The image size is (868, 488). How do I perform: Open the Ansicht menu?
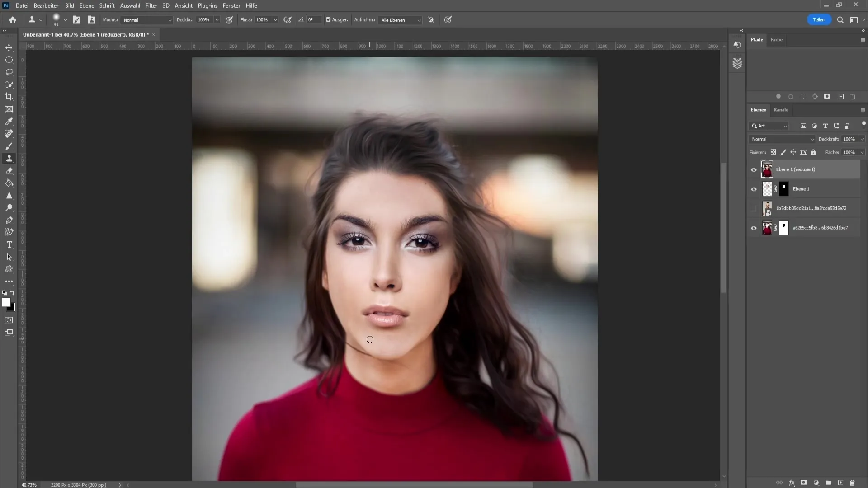(184, 5)
